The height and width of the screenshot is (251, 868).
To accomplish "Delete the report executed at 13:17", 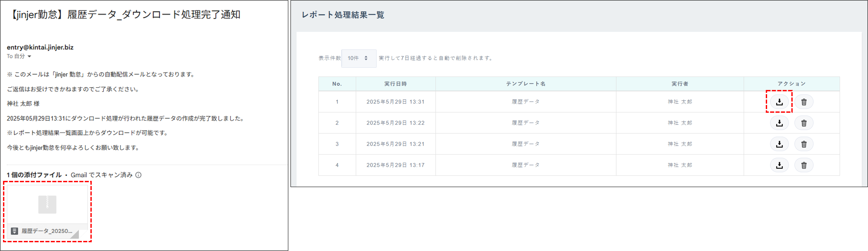I will click(x=804, y=165).
